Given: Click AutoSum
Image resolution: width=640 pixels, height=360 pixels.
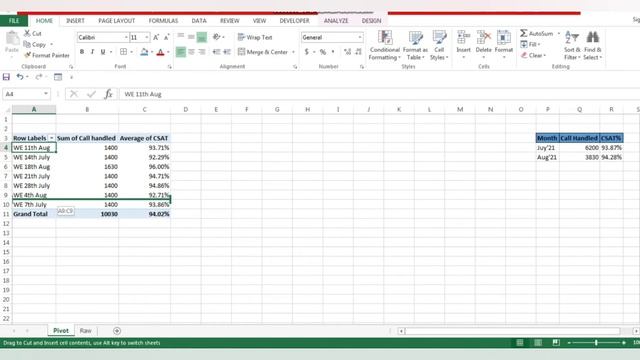Looking at the screenshot, I should pos(536,33).
